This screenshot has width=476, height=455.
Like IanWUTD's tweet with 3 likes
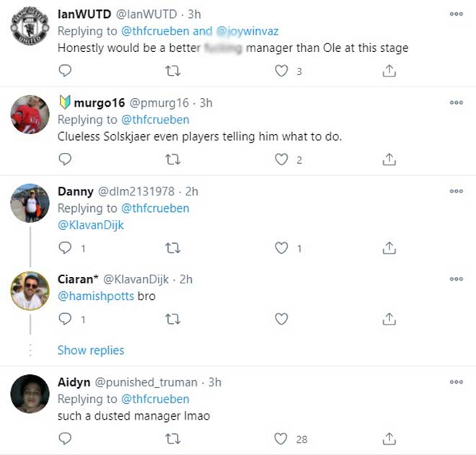281,71
